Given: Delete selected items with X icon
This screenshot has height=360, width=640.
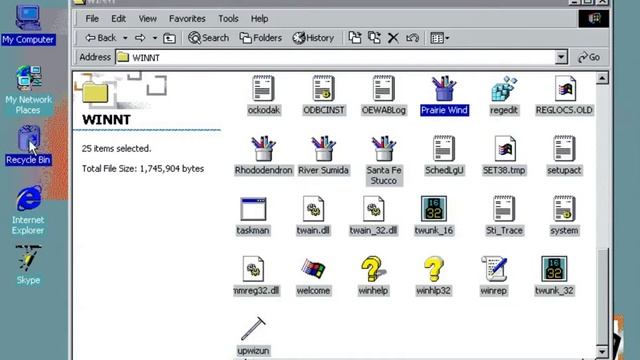Looking at the screenshot, I should tap(393, 38).
